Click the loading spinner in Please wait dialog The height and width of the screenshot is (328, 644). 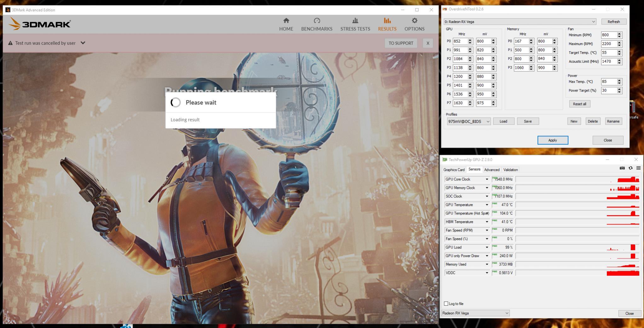coord(175,102)
